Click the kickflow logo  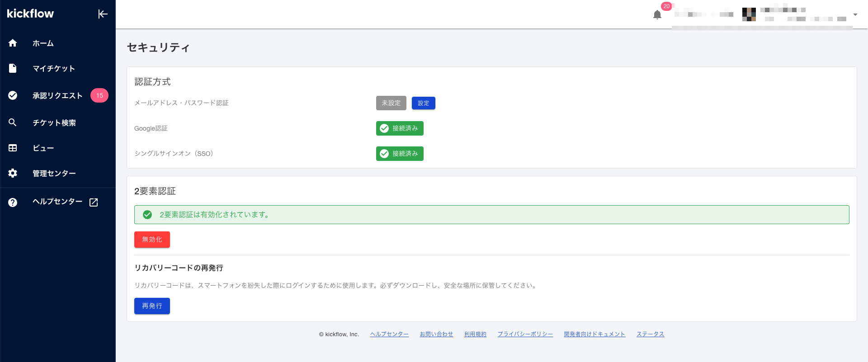[30, 14]
